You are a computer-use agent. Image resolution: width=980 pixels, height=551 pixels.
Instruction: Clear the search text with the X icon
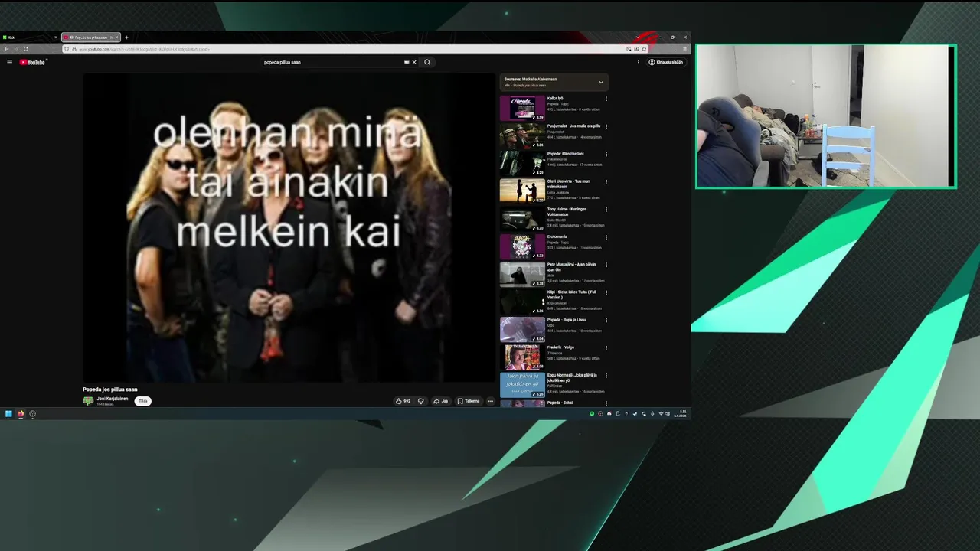pyautogui.click(x=414, y=62)
